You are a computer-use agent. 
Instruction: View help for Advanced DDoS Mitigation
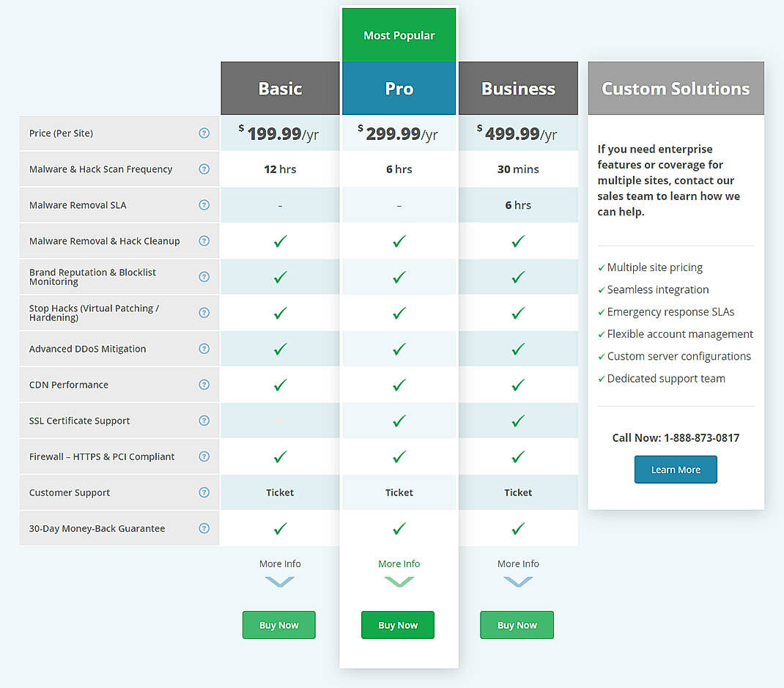click(x=204, y=349)
